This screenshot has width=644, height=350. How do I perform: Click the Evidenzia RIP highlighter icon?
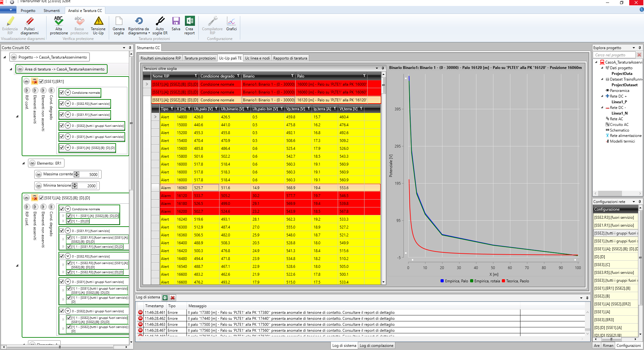click(x=10, y=21)
